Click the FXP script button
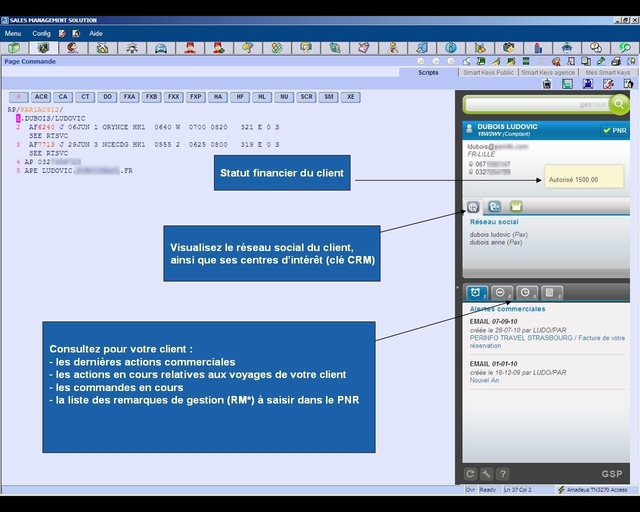Screen dimensions: 640x512 196,97
